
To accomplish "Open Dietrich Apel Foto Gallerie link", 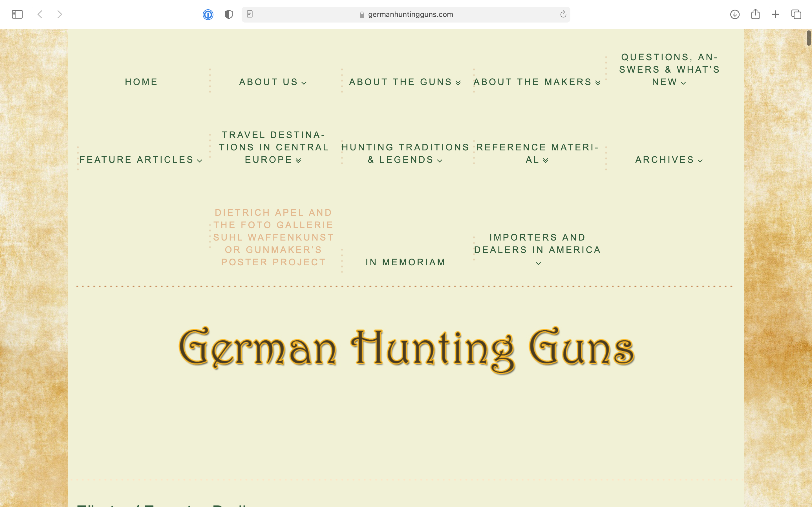I will click(x=273, y=237).
